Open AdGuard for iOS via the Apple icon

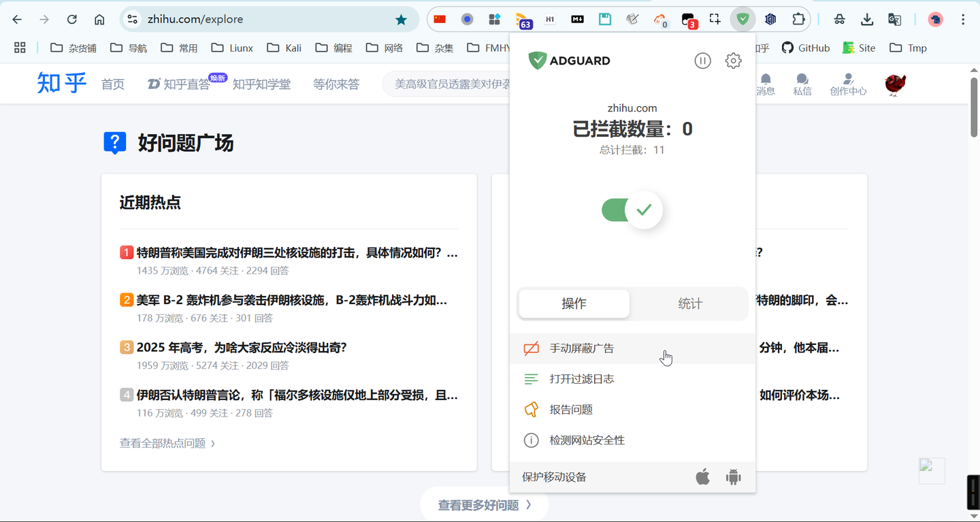click(704, 476)
